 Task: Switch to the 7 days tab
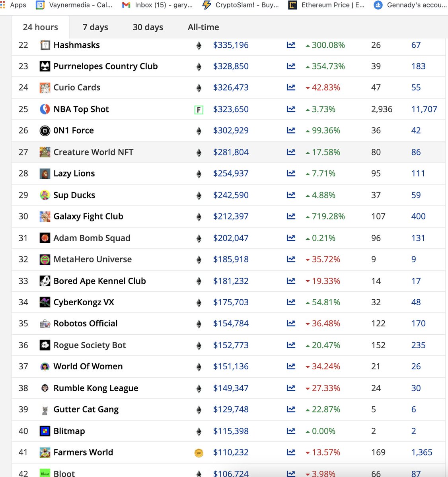pyautogui.click(x=95, y=27)
